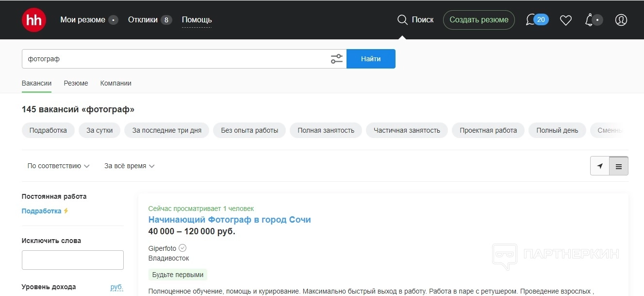Expand the По соответствию sort dropdown
The height and width of the screenshot is (296, 644).
58,166
